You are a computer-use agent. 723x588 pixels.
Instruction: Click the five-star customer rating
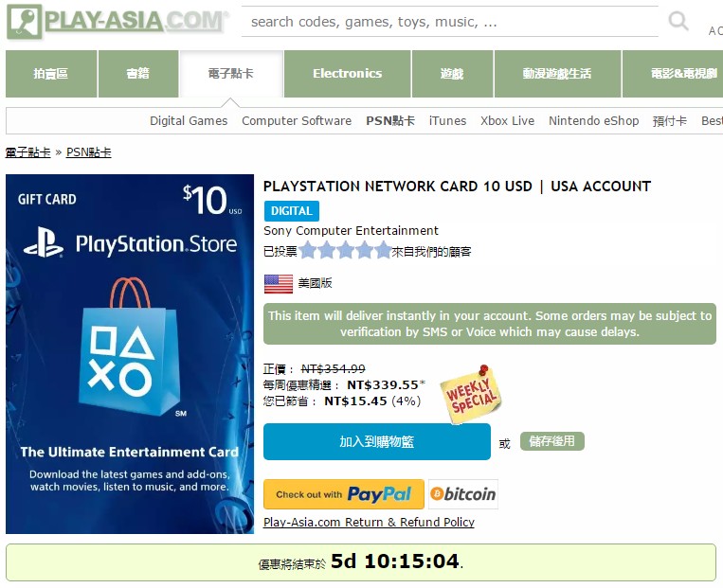(345, 251)
